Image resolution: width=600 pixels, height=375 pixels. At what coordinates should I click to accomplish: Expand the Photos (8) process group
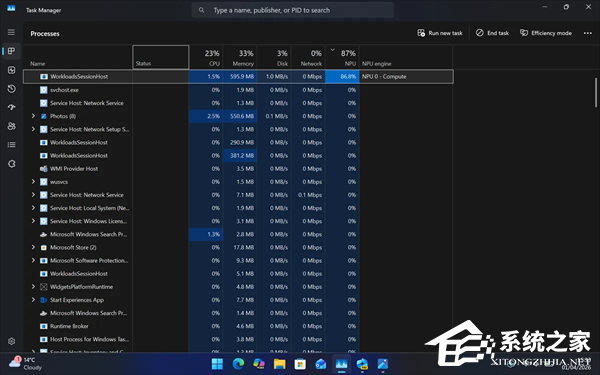[x=33, y=116]
